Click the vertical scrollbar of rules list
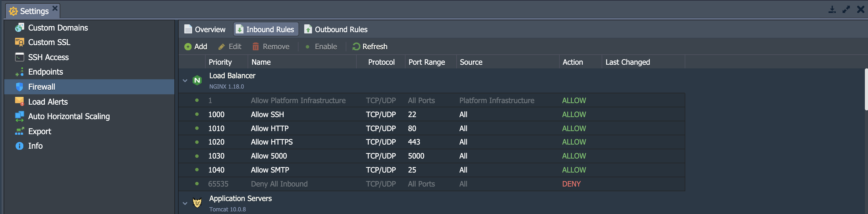 pos(866,89)
